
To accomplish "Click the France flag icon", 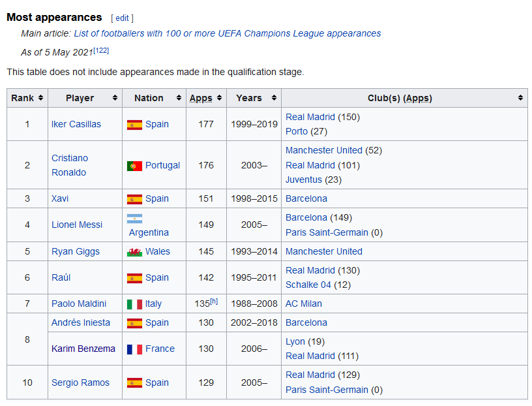I will tap(134, 349).
